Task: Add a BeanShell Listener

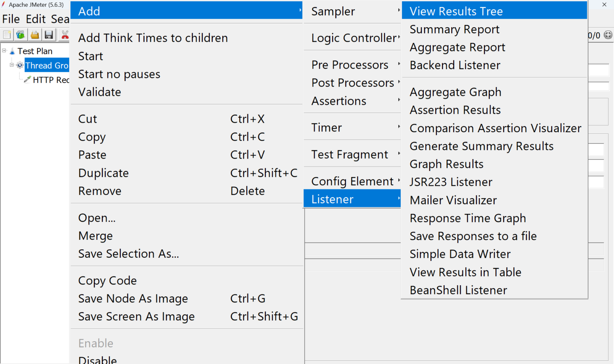Action: (458, 290)
